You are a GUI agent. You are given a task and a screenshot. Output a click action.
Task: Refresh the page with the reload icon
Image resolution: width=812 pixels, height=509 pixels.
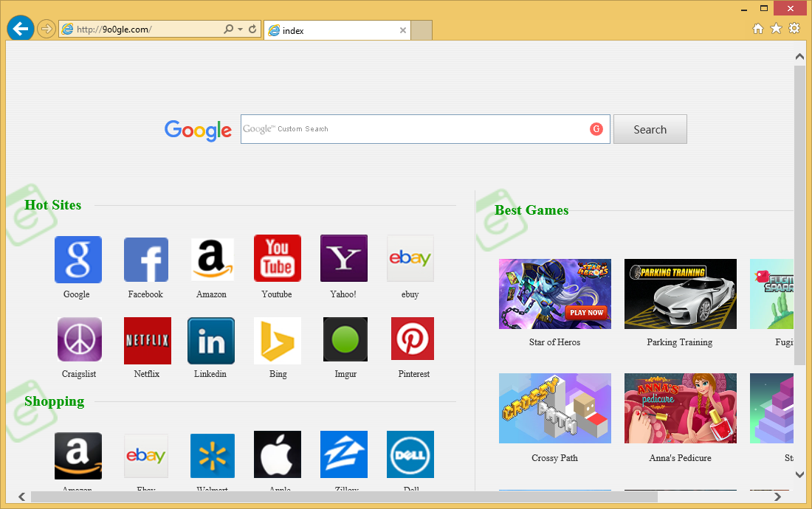click(252, 29)
